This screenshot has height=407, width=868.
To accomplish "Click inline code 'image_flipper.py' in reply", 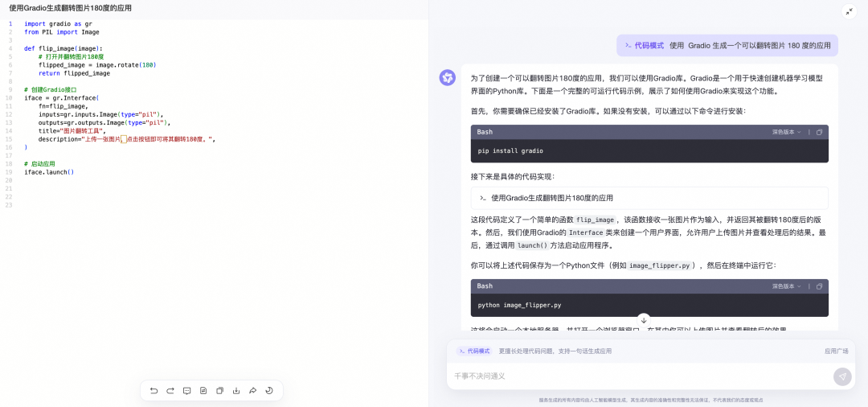I will pyautogui.click(x=659, y=265).
